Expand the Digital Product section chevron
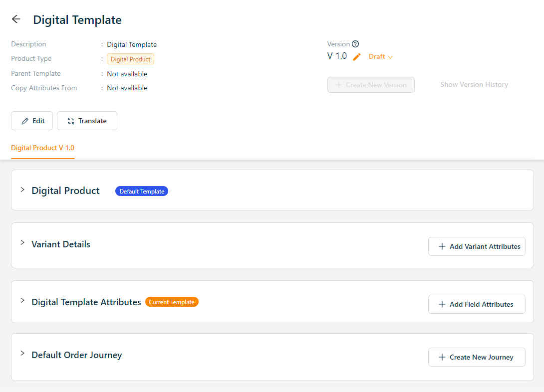This screenshot has height=392, width=544. point(22,190)
